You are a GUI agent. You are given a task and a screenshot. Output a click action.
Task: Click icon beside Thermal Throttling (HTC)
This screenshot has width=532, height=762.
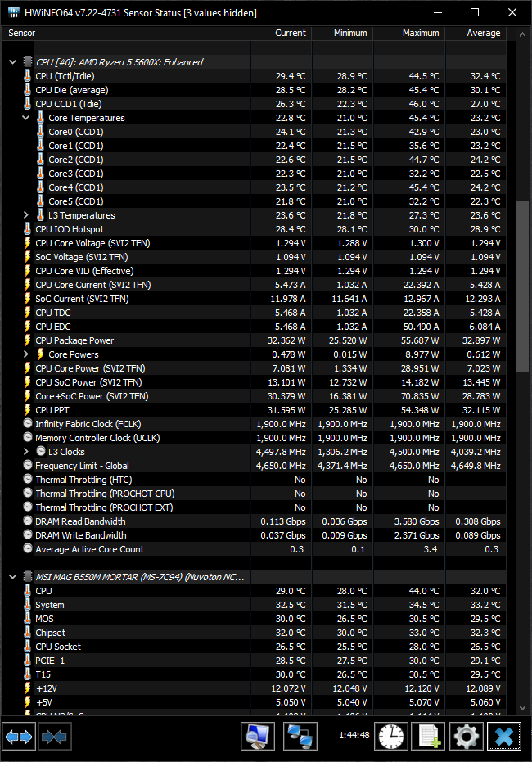28,479
